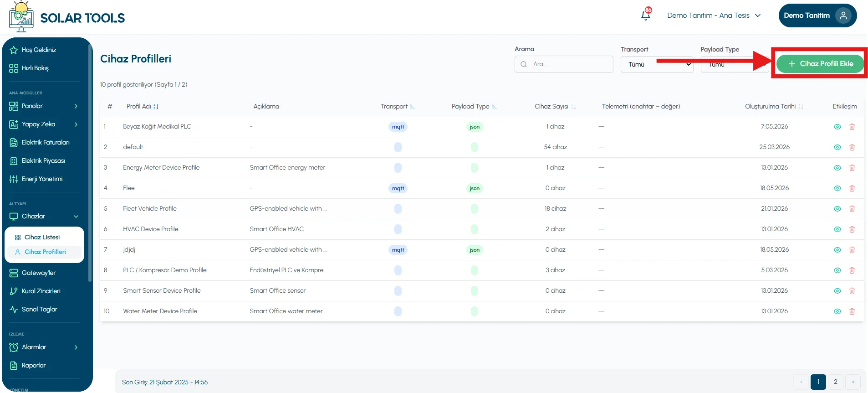View the HVAC Device Profile details
This screenshot has width=868, height=393.
point(837,229)
